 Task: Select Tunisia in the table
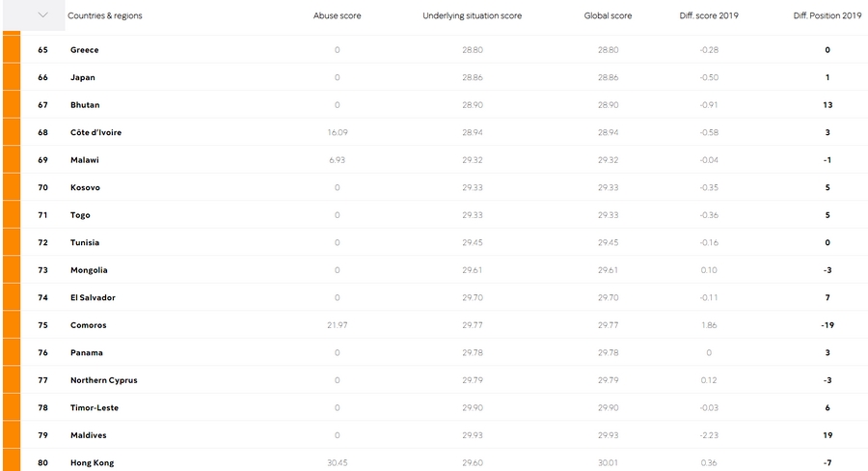click(x=85, y=242)
